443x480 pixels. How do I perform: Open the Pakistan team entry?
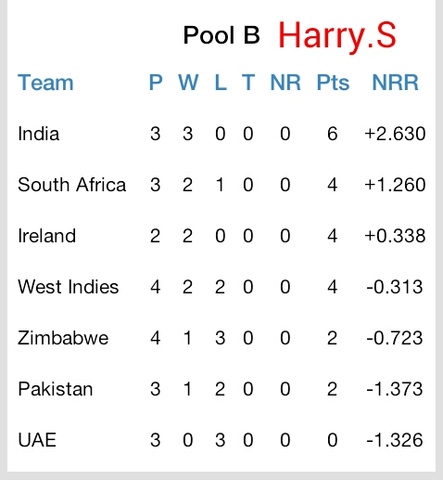(55, 389)
